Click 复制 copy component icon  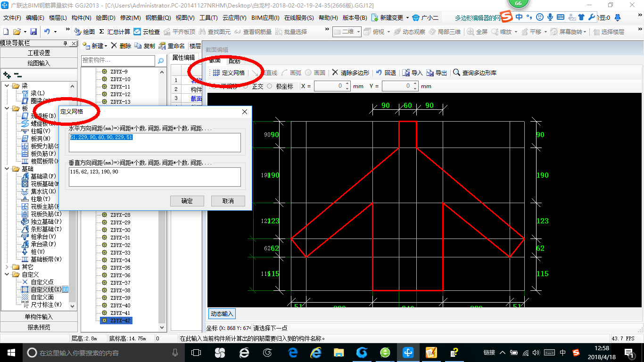point(145,46)
